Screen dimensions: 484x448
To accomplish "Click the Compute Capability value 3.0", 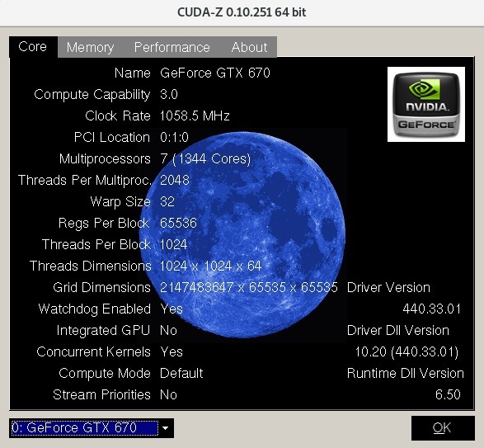I will pyautogui.click(x=169, y=94).
